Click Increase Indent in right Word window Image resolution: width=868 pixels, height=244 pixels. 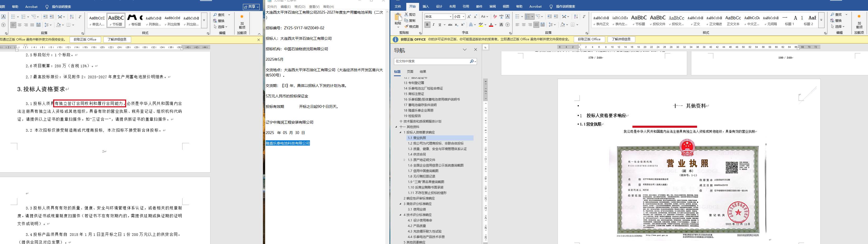click(556, 16)
